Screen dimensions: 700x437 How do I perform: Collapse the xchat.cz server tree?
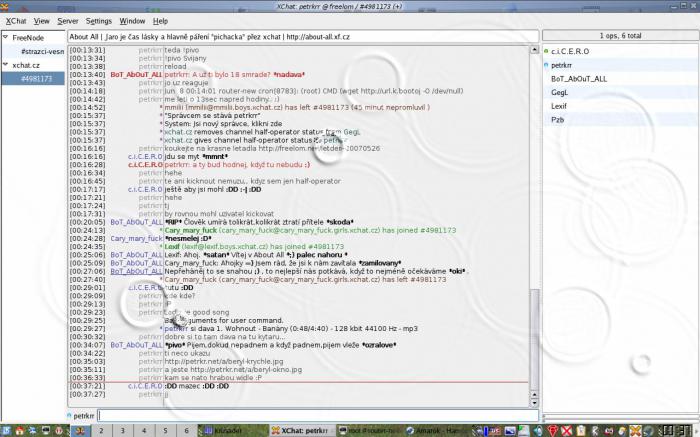[6, 65]
